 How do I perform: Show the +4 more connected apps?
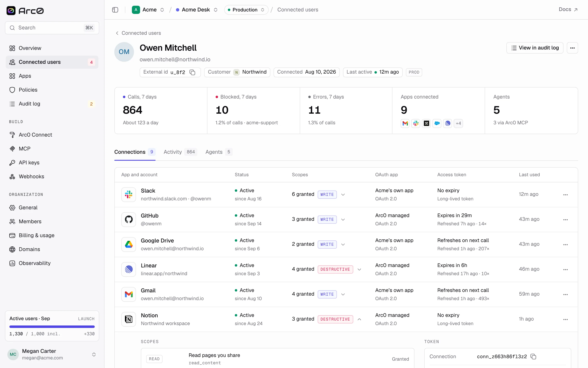pos(458,123)
